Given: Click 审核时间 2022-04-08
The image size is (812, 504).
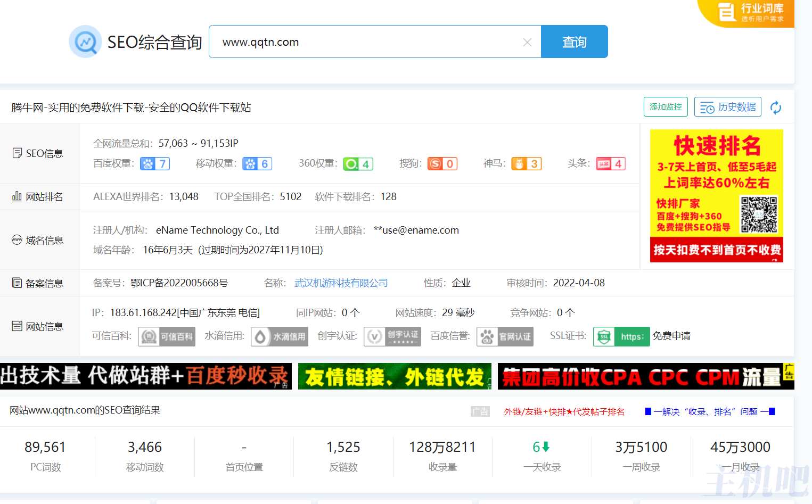Looking at the screenshot, I should [579, 283].
